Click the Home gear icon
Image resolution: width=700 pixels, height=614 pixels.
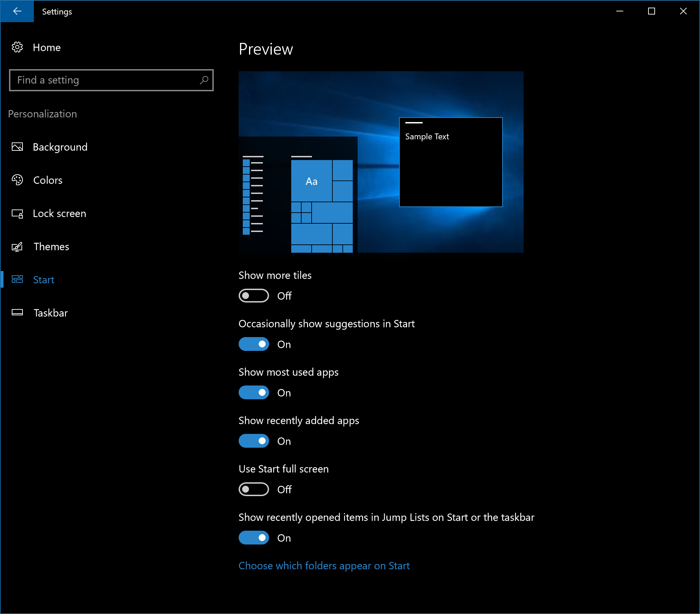[17, 47]
